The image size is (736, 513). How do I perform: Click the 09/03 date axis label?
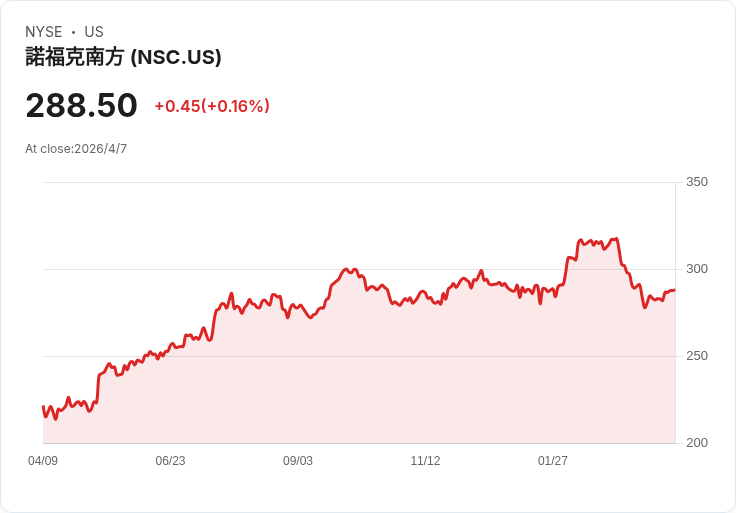point(298,461)
